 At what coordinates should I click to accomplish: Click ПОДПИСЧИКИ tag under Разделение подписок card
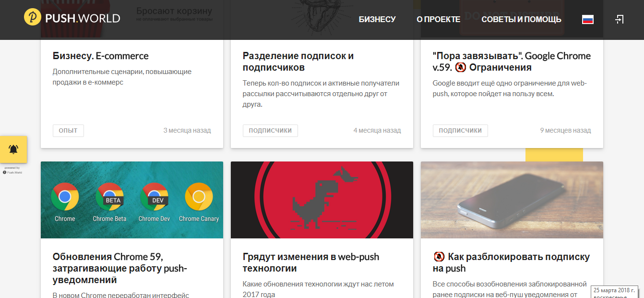click(x=270, y=130)
